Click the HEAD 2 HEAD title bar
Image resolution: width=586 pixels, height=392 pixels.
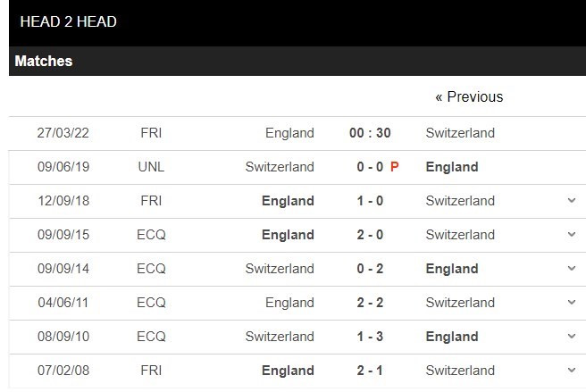click(297, 22)
